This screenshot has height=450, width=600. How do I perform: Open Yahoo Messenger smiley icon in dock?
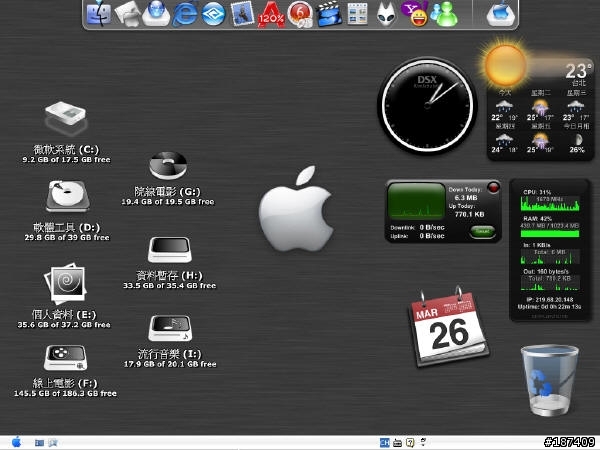(415, 14)
